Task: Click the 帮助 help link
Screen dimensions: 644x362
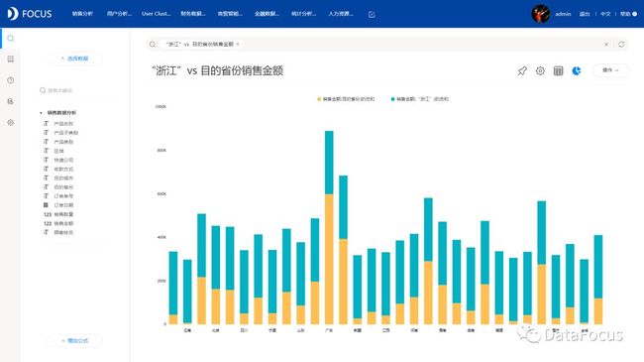Action: click(x=625, y=14)
